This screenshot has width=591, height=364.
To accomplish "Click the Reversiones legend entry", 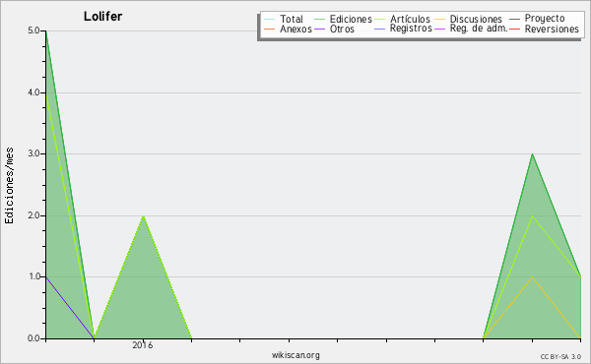I will point(545,29).
